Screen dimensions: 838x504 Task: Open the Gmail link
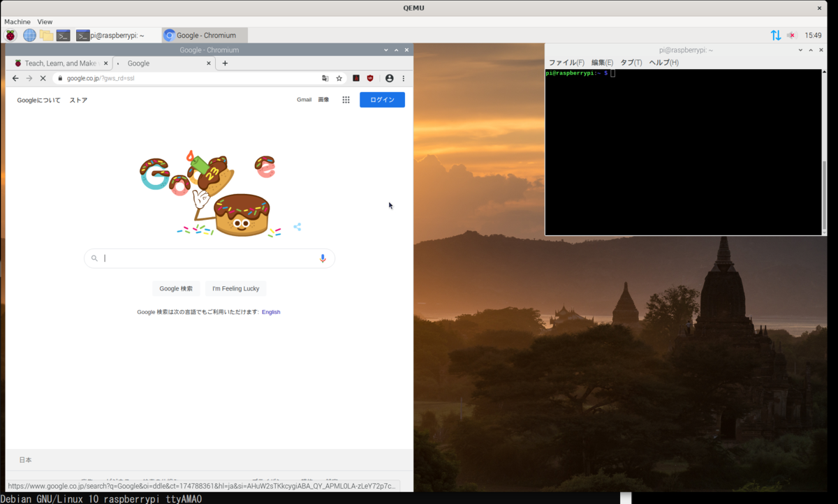coord(304,100)
